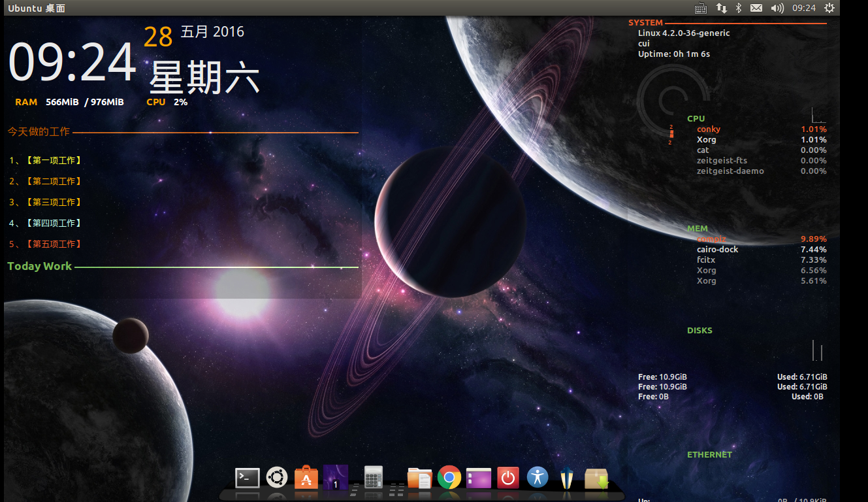Viewport: 868px width, 502px height.
Task: Click the conky process row
Action: [x=762, y=129]
